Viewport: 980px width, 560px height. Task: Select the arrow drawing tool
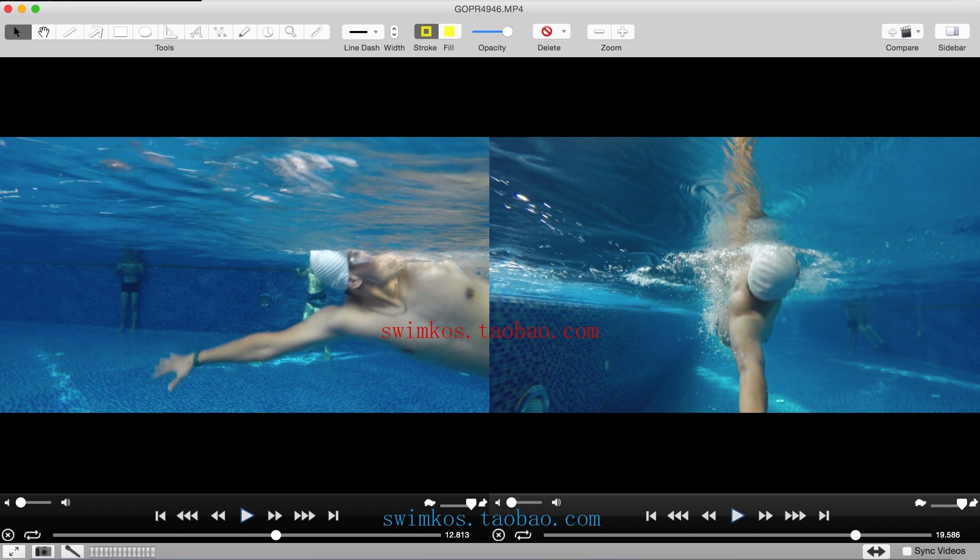[x=96, y=32]
